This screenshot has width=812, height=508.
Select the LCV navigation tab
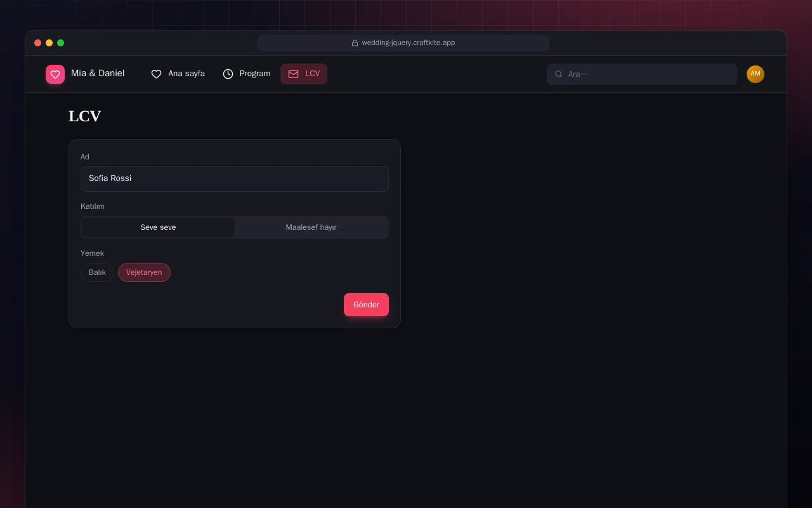[x=304, y=74]
